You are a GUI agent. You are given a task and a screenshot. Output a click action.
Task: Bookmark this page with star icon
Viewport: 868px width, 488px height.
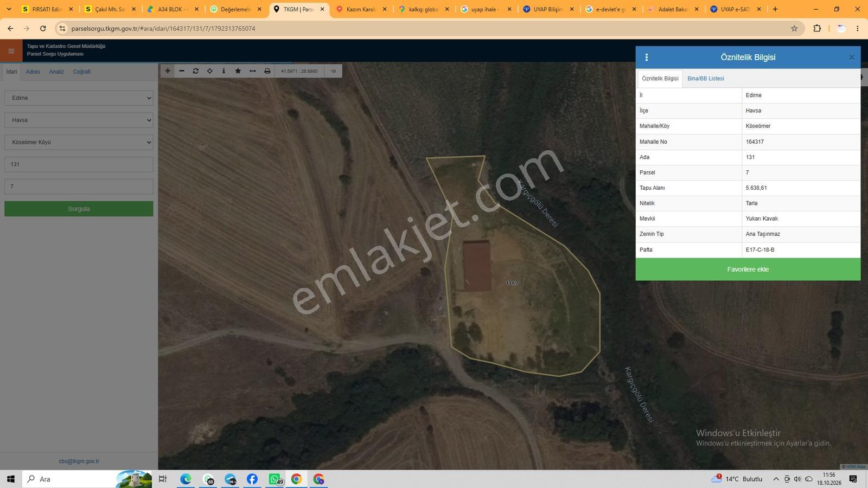794,28
